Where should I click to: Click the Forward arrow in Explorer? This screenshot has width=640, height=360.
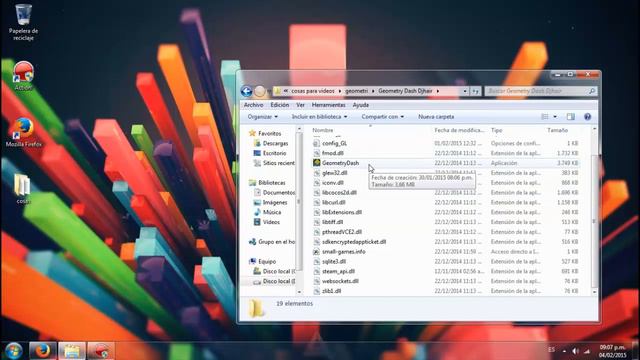click(x=260, y=91)
